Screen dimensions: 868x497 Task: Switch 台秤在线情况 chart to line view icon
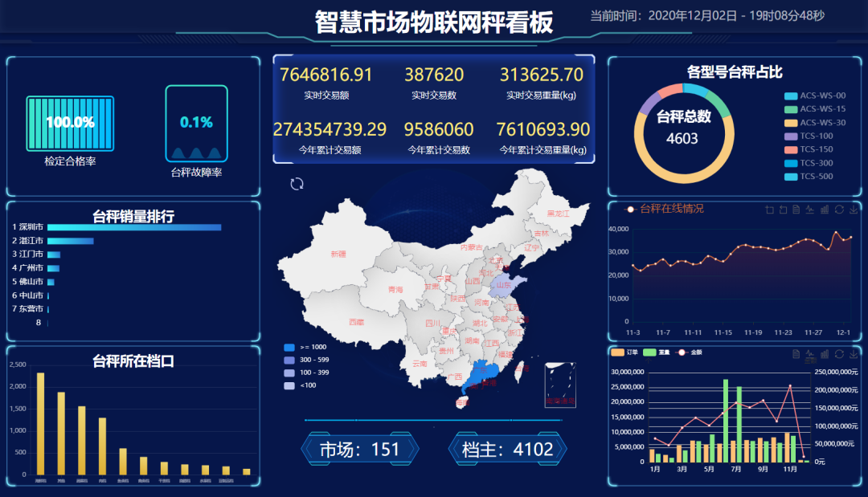[x=810, y=210]
